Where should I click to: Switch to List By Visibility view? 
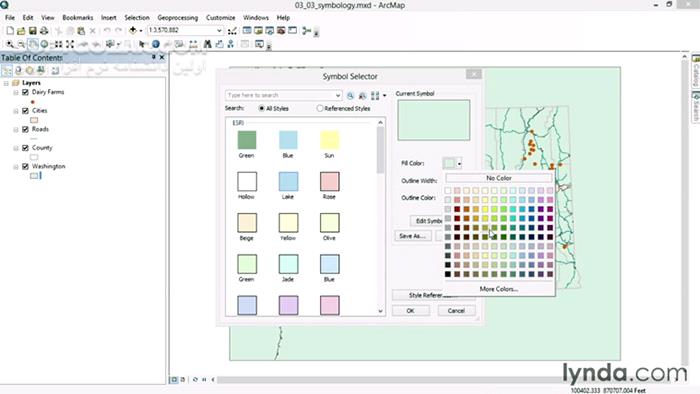[30, 71]
